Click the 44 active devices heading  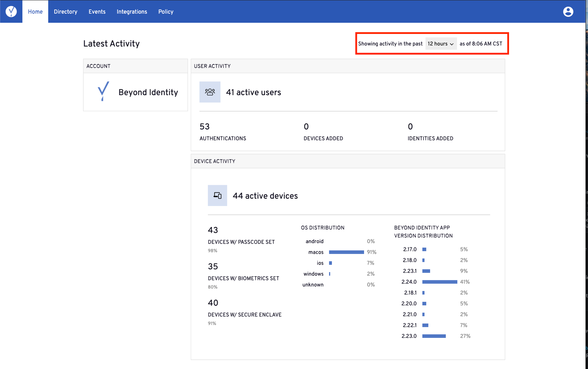tap(265, 196)
